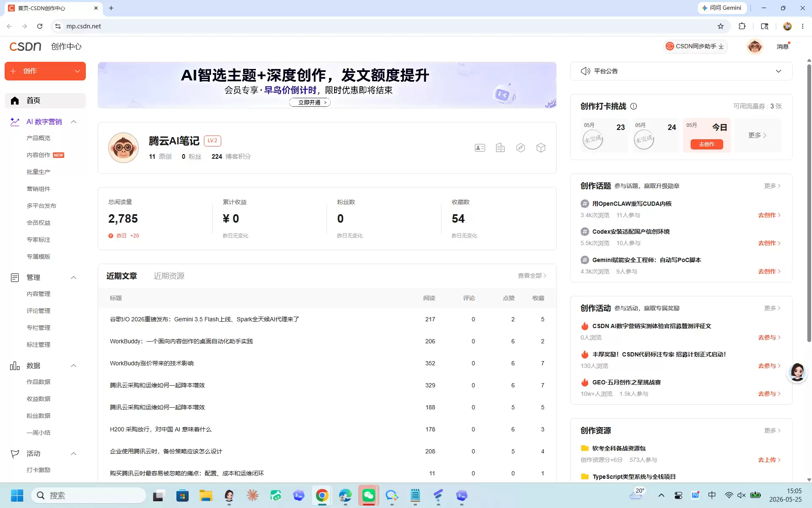Open 评论管理 in the sidebar
The height and width of the screenshot is (508, 812).
[x=38, y=311]
